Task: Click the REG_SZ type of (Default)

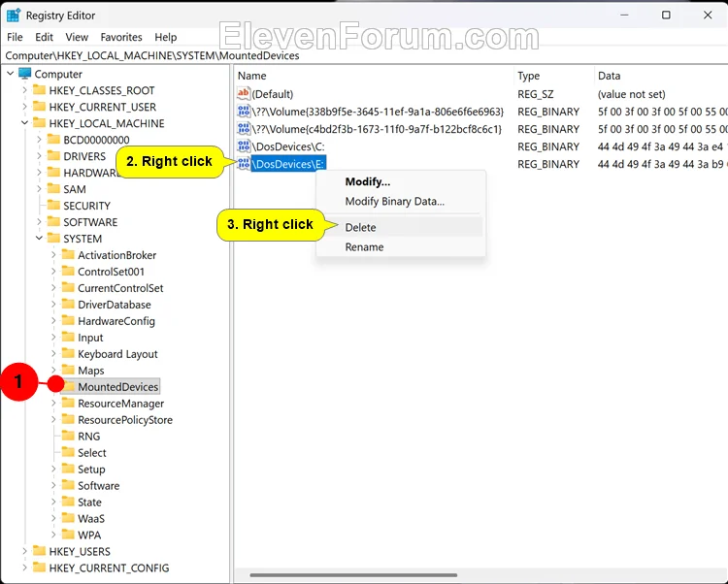Action: [x=535, y=94]
